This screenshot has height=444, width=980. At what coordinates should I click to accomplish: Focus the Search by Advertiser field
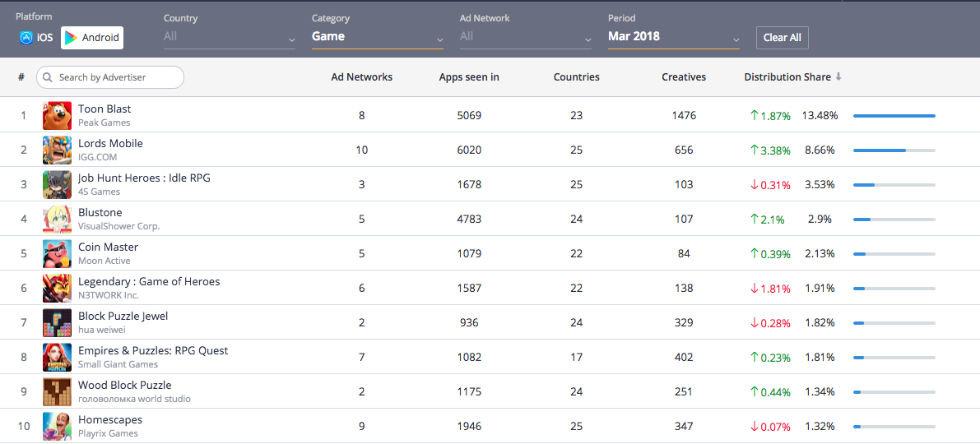110,77
